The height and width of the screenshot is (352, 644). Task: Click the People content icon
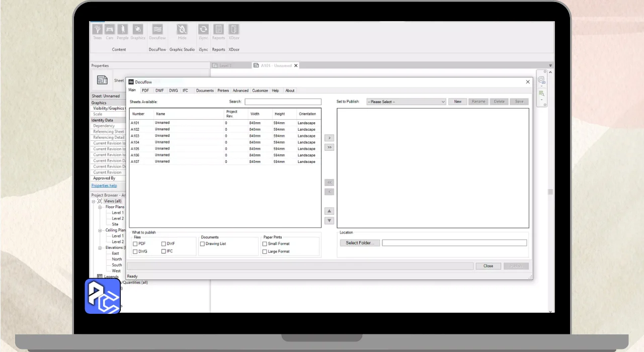(x=123, y=30)
